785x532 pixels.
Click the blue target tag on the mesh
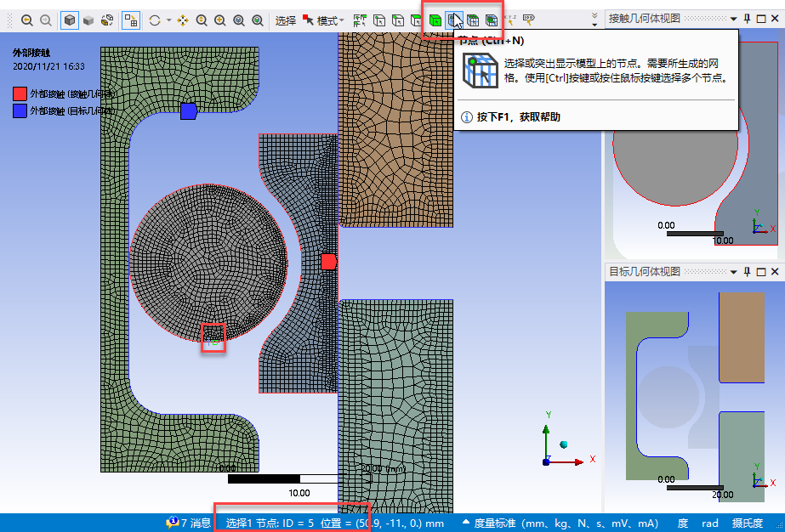pyautogui.click(x=188, y=111)
